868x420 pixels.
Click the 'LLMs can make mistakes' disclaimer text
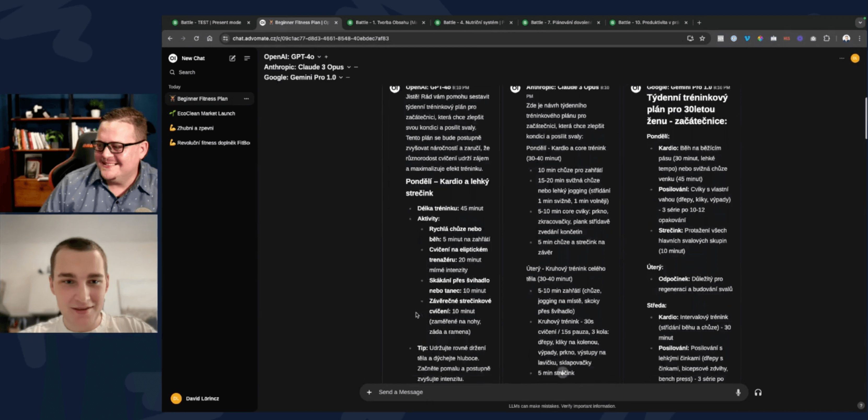562,406
